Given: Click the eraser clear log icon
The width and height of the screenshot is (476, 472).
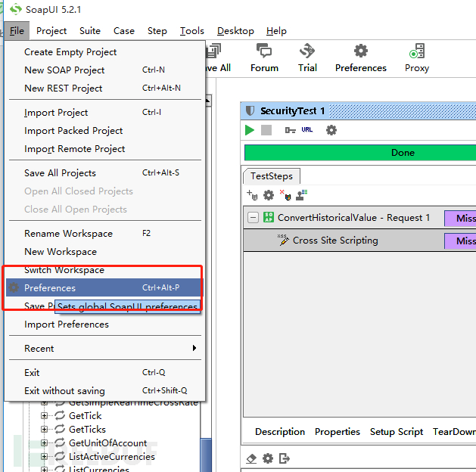Looking at the screenshot, I should tap(251, 458).
